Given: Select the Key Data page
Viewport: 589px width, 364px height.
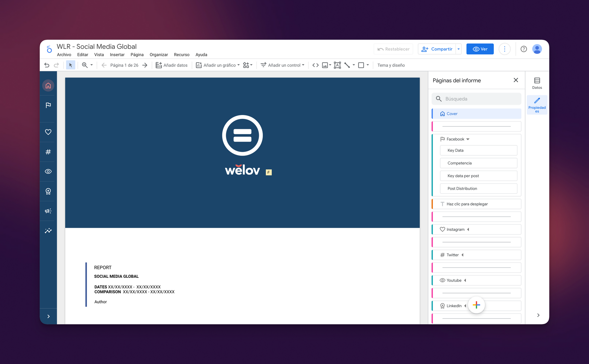Looking at the screenshot, I should pos(479,150).
